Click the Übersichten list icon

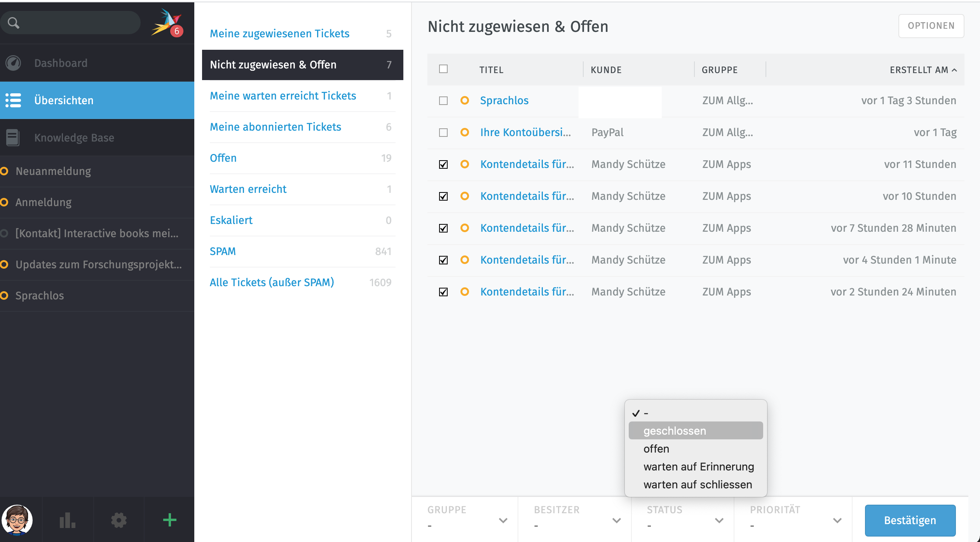tap(13, 100)
